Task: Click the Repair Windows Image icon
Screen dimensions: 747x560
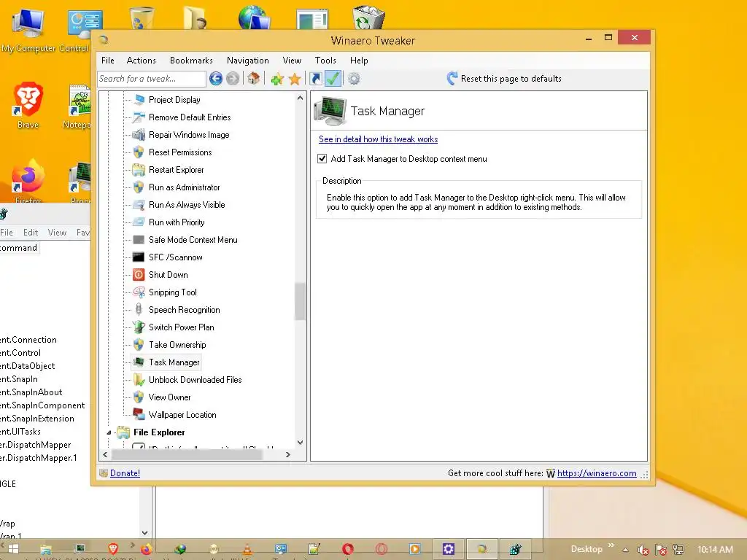Action: point(139,135)
